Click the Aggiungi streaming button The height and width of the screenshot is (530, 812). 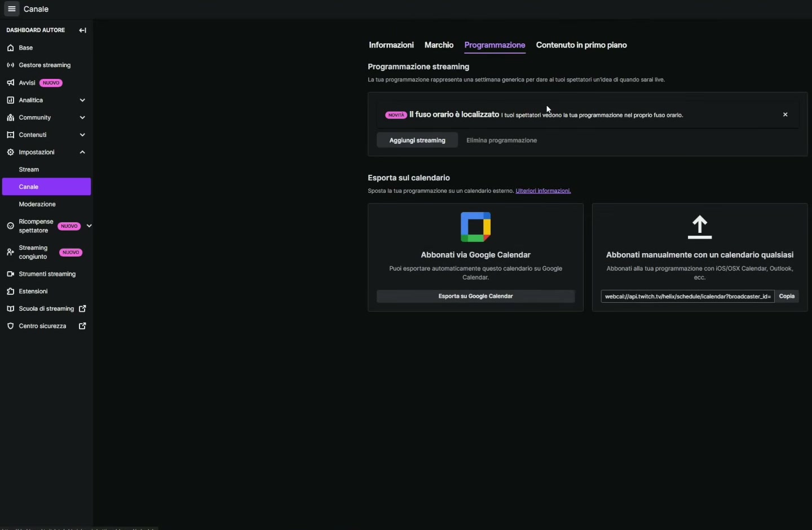click(x=417, y=140)
